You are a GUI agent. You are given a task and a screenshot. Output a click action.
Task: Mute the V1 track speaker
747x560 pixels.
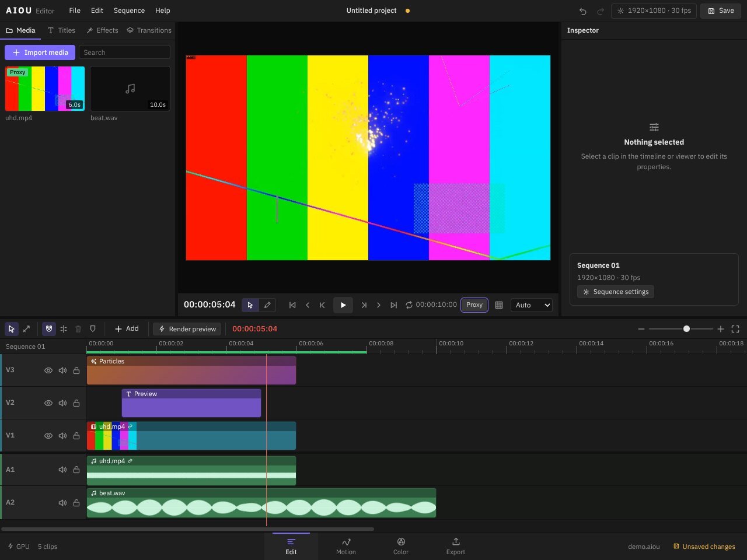pyautogui.click(x=62, y=436)
